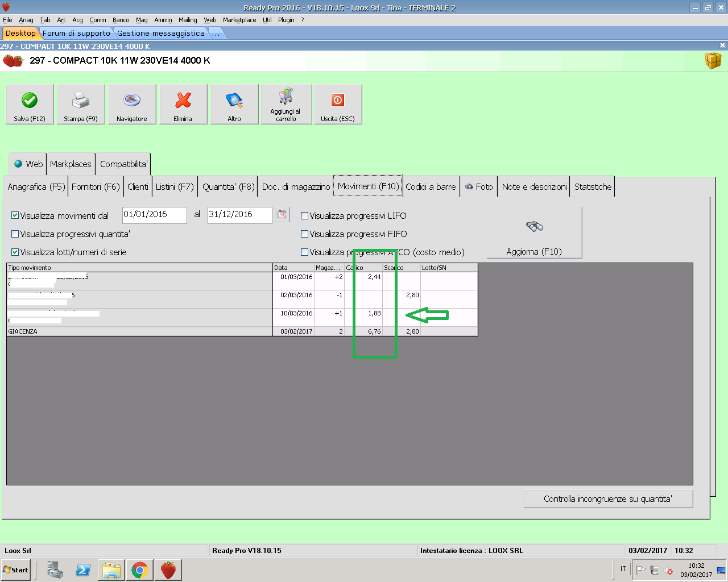Enable Visualizza progressivi quantita' checkbox
This screenshot has width=728, height=582.
pyautogui.click(x=15, y=234)
